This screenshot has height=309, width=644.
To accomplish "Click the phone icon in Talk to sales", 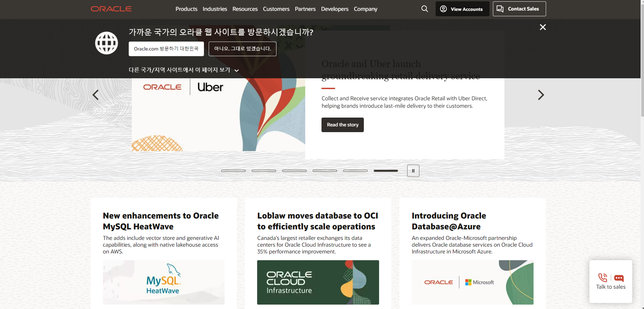I will [603, 278].
